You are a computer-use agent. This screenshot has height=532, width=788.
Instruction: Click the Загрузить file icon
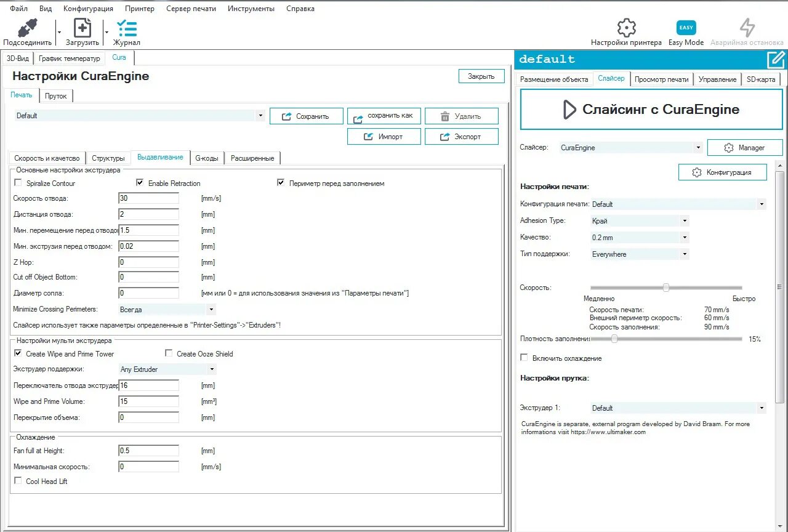point(82,28)
